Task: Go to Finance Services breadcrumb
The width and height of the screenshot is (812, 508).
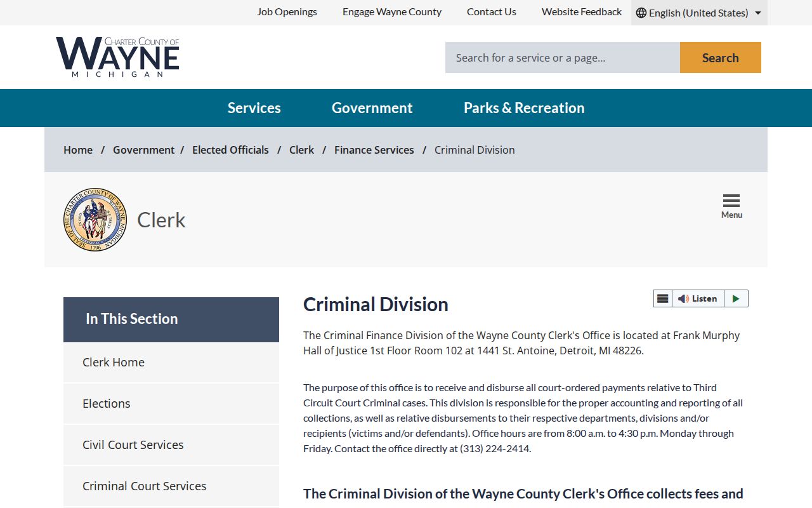Action: pyautogui.click(x=374, y=150)
